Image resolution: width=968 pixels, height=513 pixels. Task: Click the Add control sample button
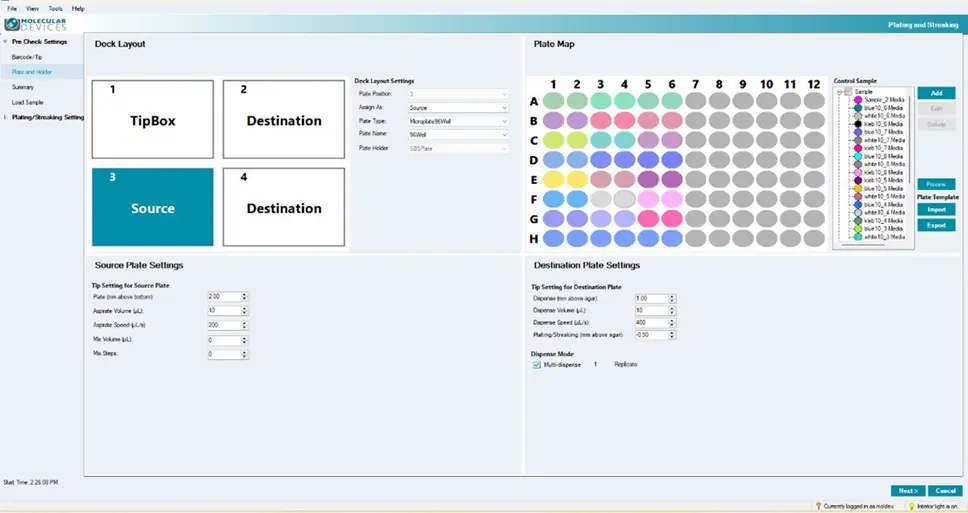[936, 93]
